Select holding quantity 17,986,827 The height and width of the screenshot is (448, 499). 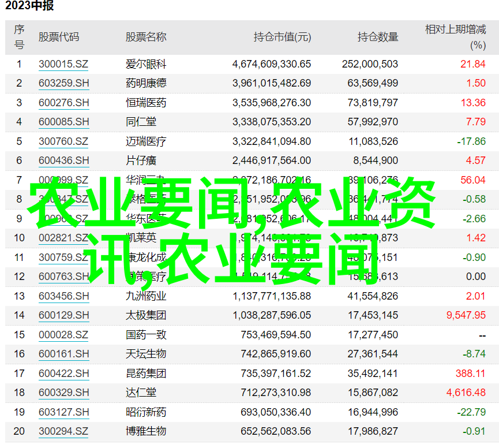373,431
